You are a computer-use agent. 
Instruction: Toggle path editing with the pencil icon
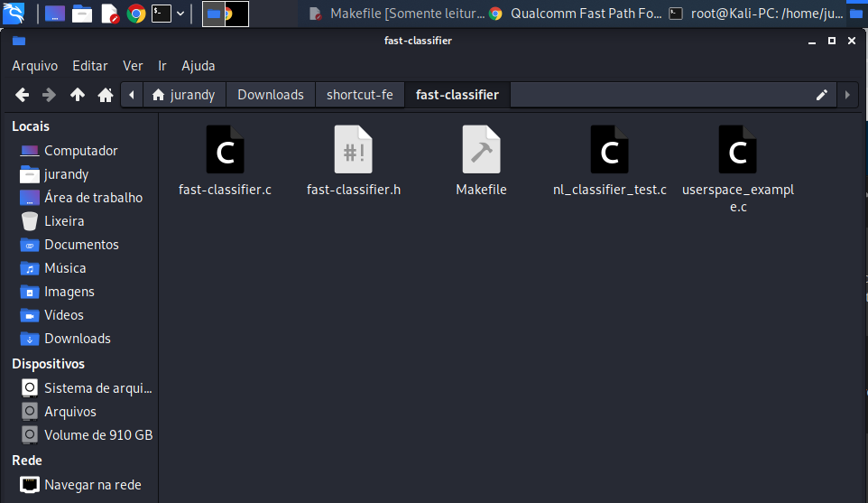[821, 95]
